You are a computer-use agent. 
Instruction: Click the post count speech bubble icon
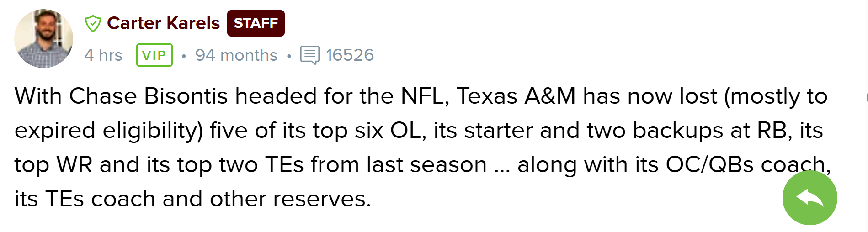tap(309, 55)
